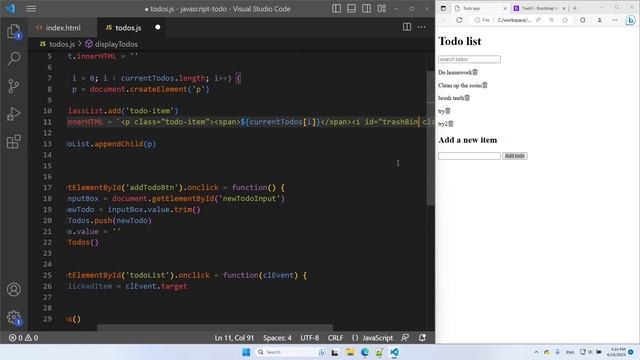Click the Add todo button
This screenshot has width=640, height=360.
(x=515, y=156)
